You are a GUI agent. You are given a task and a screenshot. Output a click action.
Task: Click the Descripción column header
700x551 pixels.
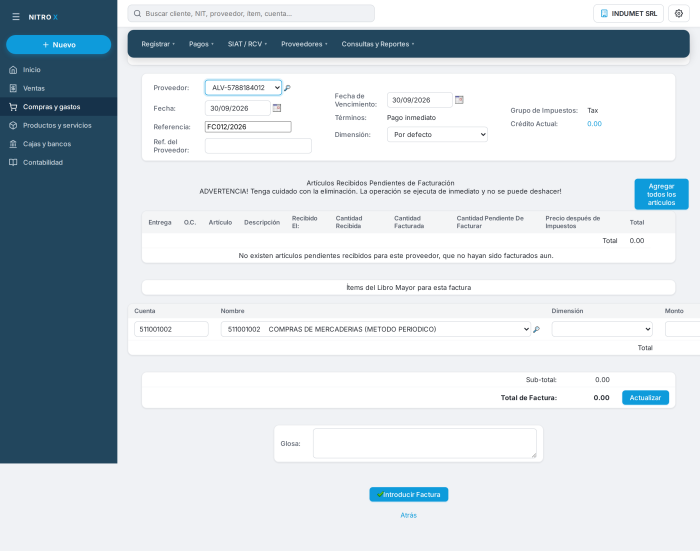click(262, 222)
